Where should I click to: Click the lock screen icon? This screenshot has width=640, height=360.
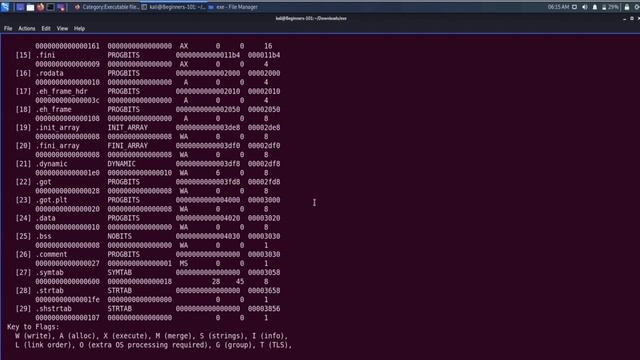627,7
